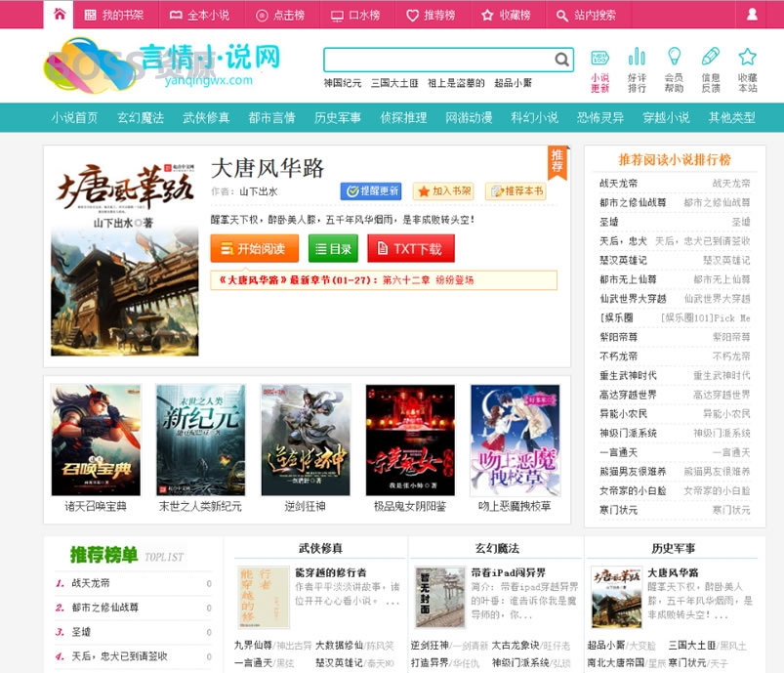Screen dimensions: 784x673
Task: Click the site logo 言情小说网
Action: pyautogui.click(x=163, y=65)
